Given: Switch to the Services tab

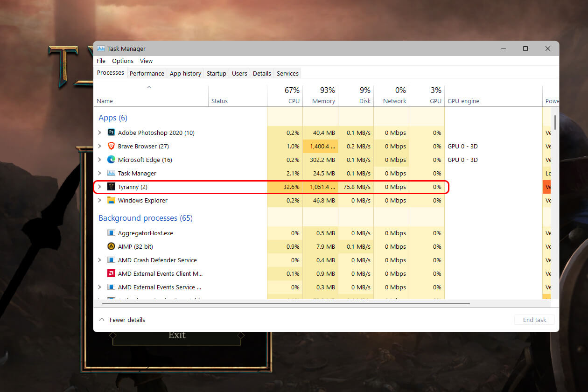Looking at the screenshot, I should 287,73.
